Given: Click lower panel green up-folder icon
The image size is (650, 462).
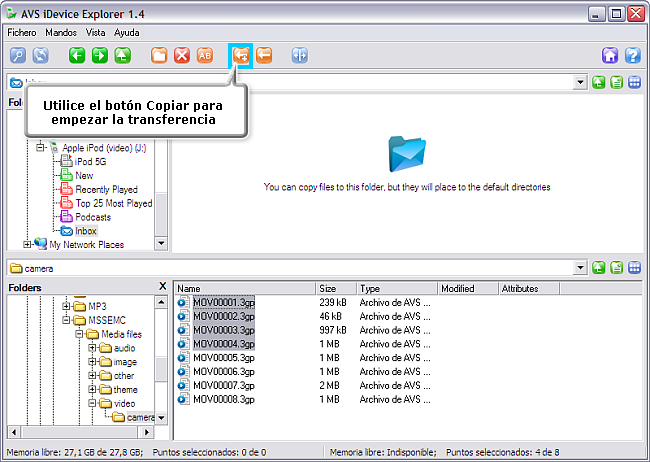Looking at the screenshot, I should [x=599, y=268].
